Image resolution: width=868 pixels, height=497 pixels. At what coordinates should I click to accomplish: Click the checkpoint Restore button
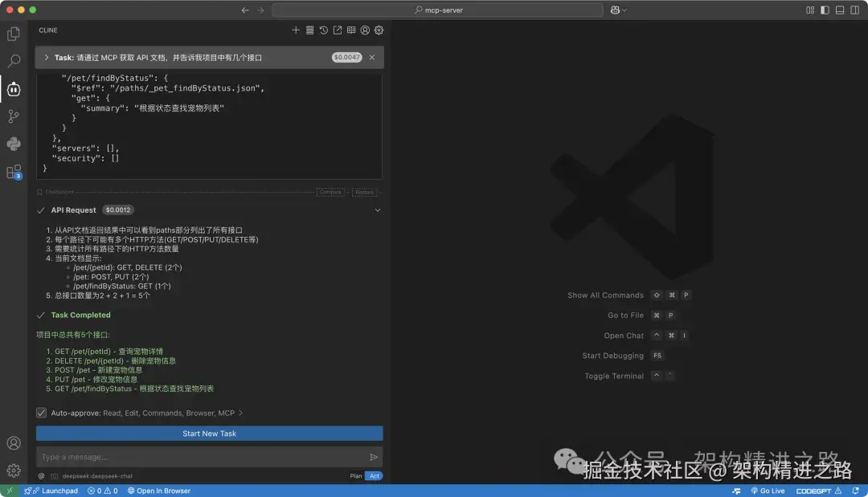coord(364,193)
